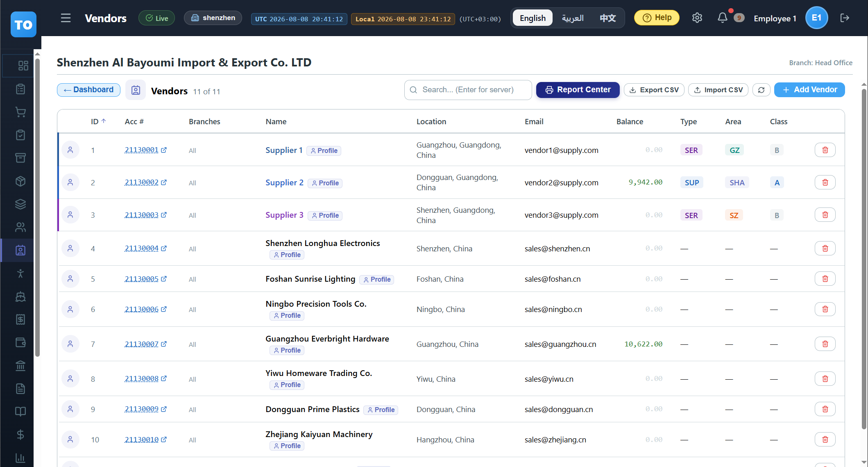Switch language to English

[533, 18]
